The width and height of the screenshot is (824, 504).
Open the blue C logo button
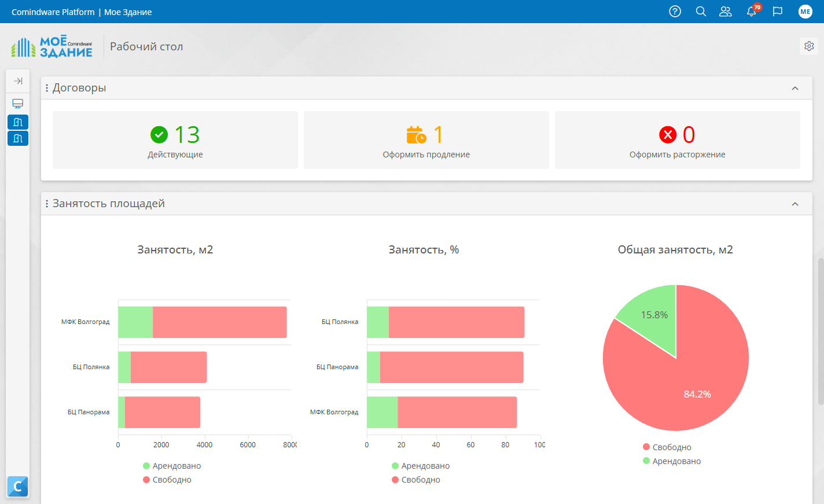pos(18,487)
